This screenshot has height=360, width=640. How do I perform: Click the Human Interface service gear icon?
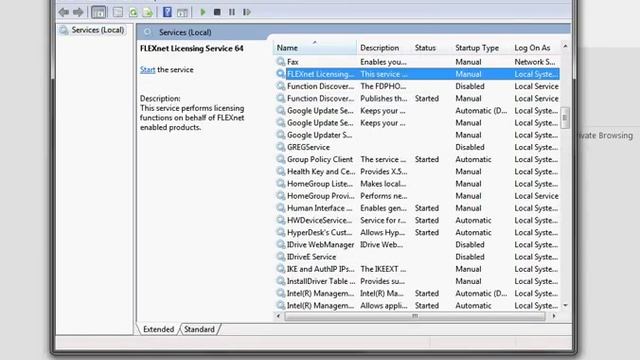tap(281, 208)
